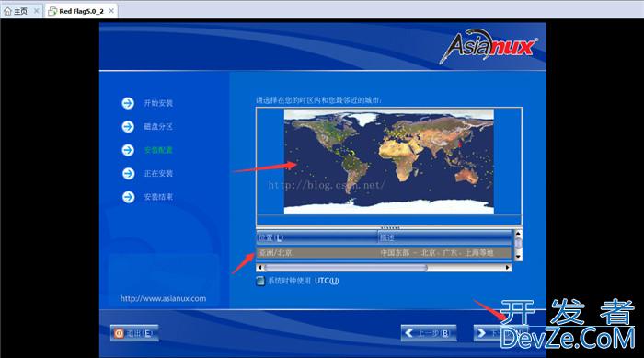Click the left chevron icon on 上一步 button
644x358 pixels.
coord(408,333)
